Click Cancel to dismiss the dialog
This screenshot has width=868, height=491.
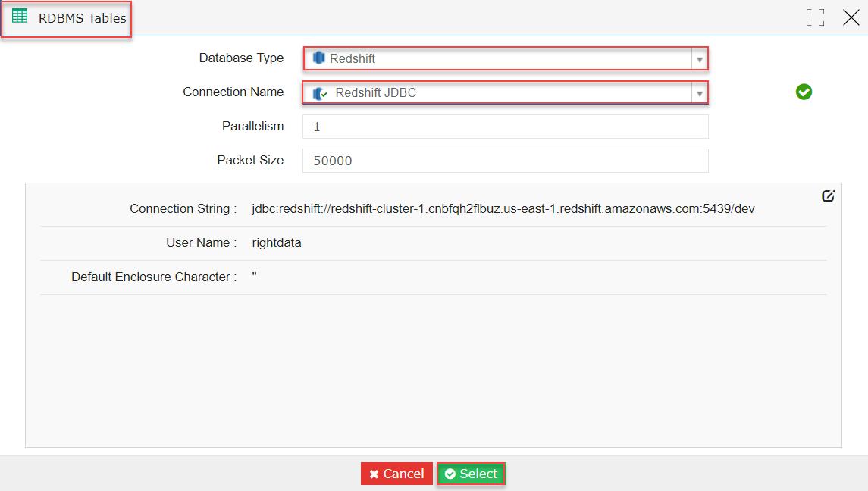396,474
